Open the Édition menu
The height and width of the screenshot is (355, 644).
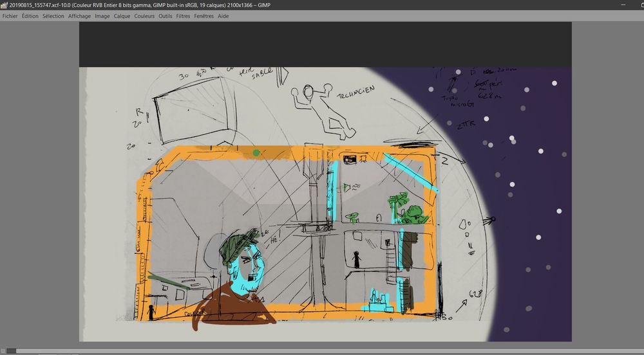point(30,16)
